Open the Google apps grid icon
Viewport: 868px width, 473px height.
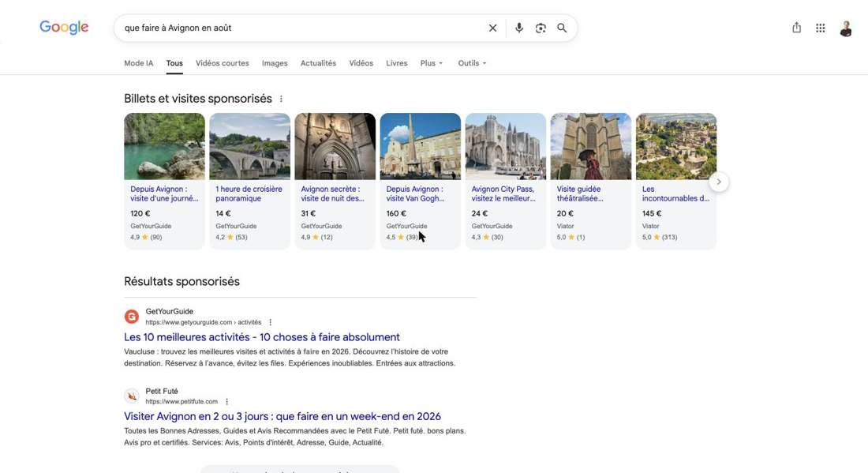[x=821, y=28]
